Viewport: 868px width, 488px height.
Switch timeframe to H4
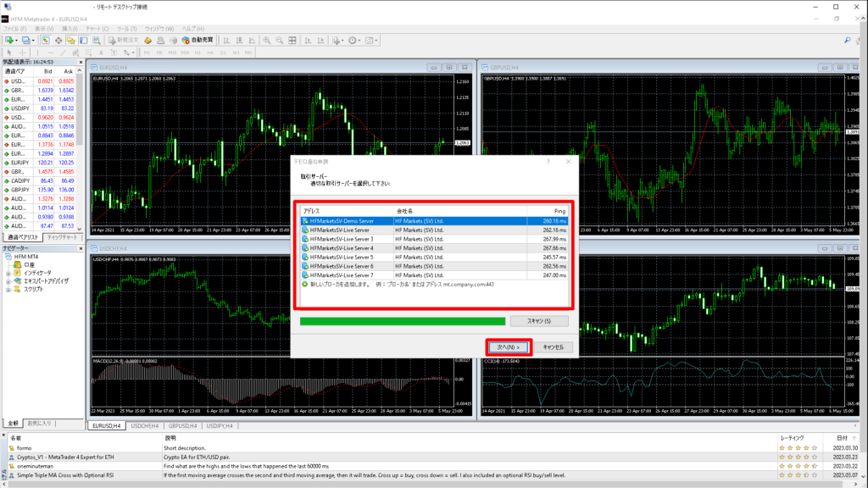click(x=210, y=53)
